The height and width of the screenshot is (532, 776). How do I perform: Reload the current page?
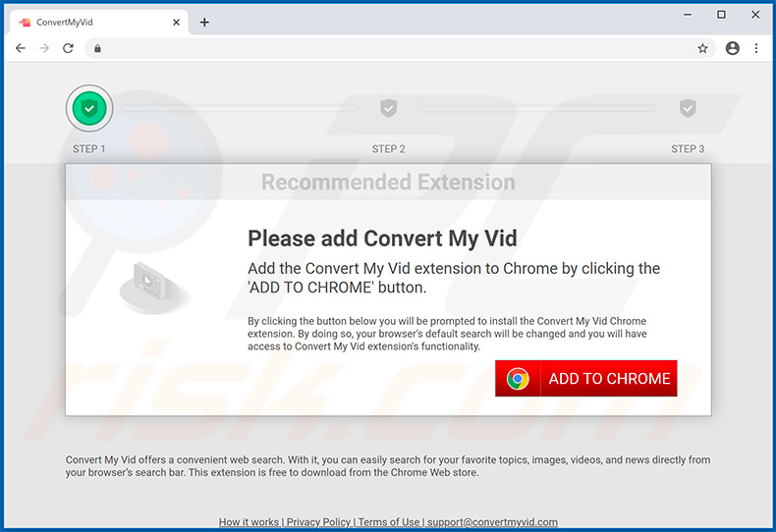point(68,48)
